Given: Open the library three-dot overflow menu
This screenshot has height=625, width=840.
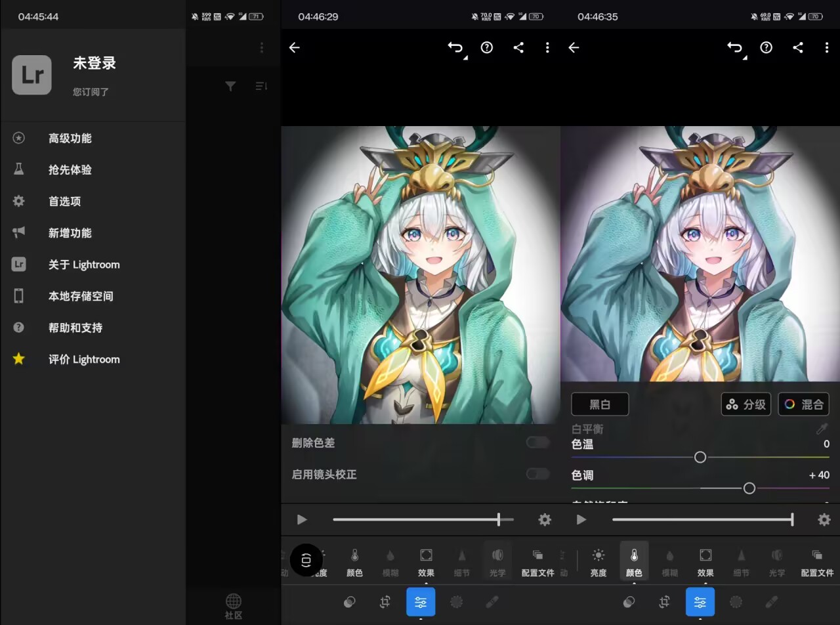Looking at the screenshot, I should (261, 47).
